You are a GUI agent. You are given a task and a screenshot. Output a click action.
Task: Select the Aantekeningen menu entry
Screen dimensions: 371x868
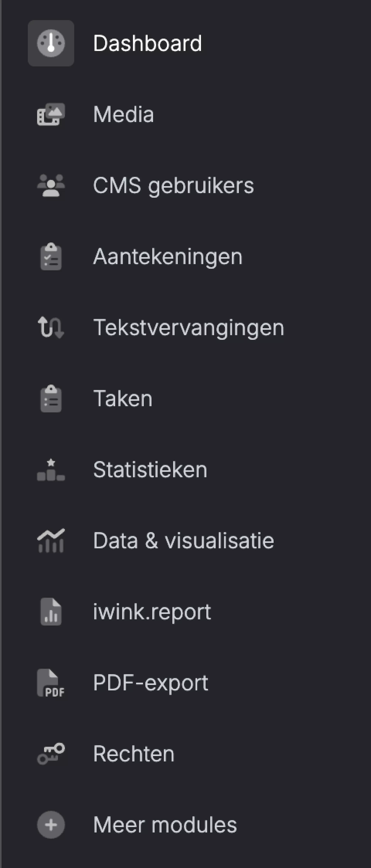168,257
